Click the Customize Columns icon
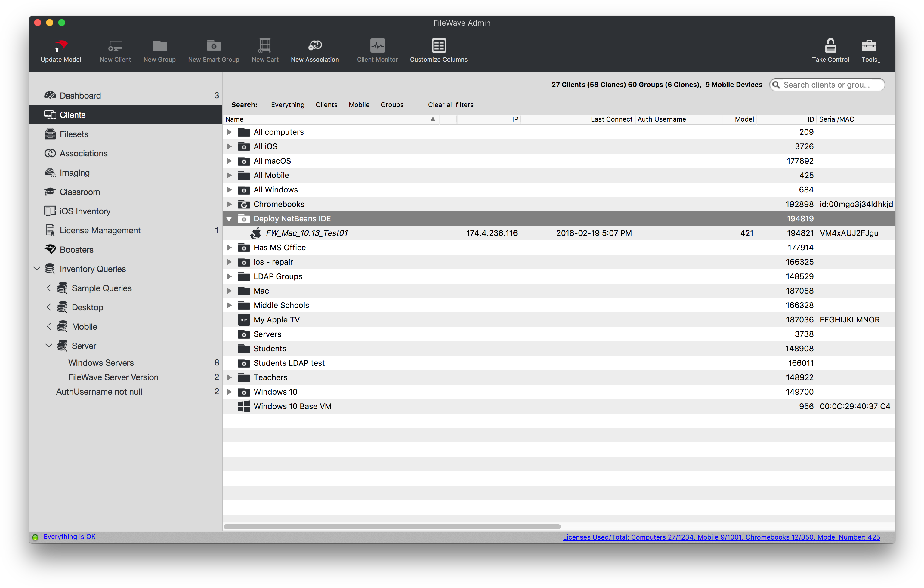 [439, 46]
